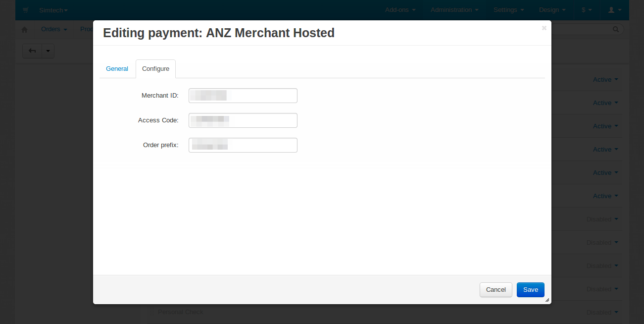Viewport: 644px width, 324px height.
Task: Expand the dropdown arrow beside the back button
Action: 48,51
